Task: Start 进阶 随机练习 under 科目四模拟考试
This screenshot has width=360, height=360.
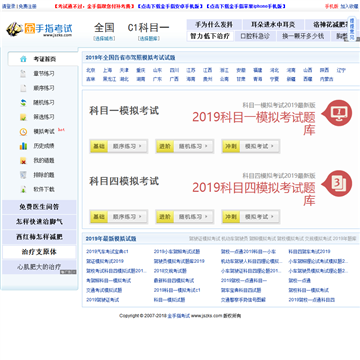Action: 185,217
